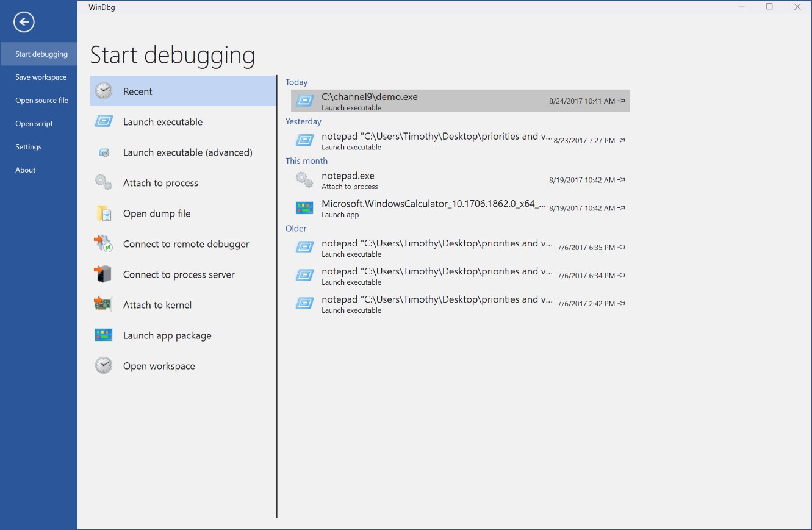Select the Attach to process gears icon
812x530 pixels.
tap(104, 182)
